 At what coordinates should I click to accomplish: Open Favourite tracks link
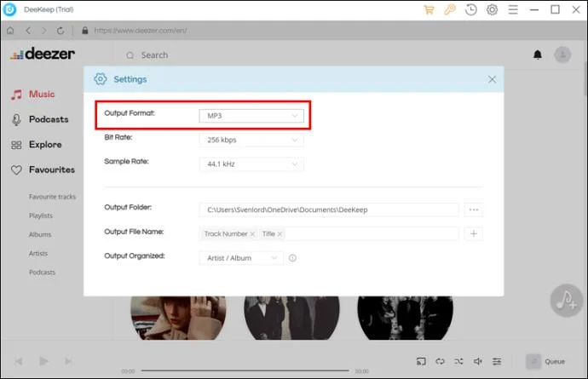pyautogui.click(x=52, y=197)
